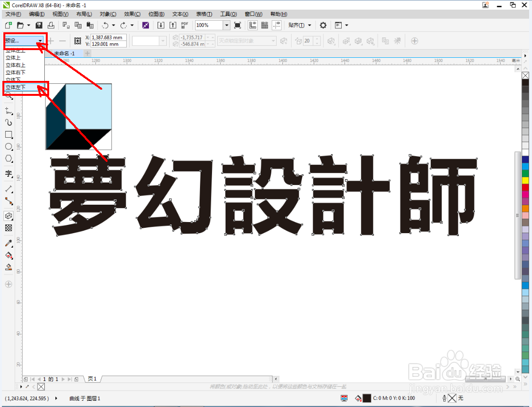Viewport: 532px width, 407px height.
Task: Open zoom level dropdown arrow
Action: coord(226,25)
